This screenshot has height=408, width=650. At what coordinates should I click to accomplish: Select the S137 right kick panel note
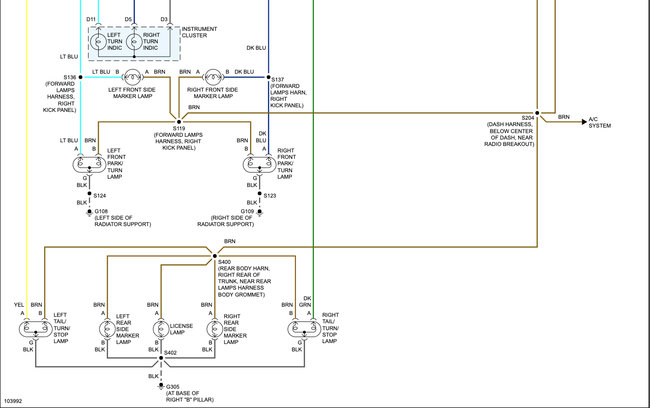[x=288, y=96]
